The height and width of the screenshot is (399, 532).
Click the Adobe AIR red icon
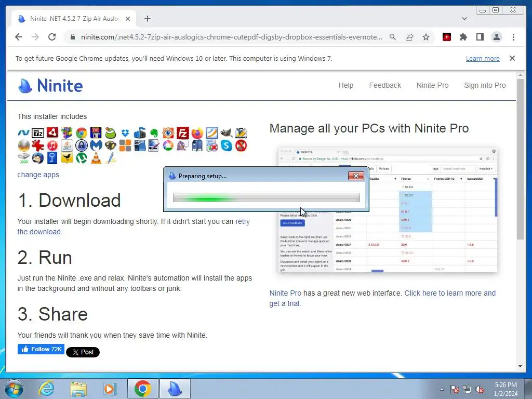52,132
